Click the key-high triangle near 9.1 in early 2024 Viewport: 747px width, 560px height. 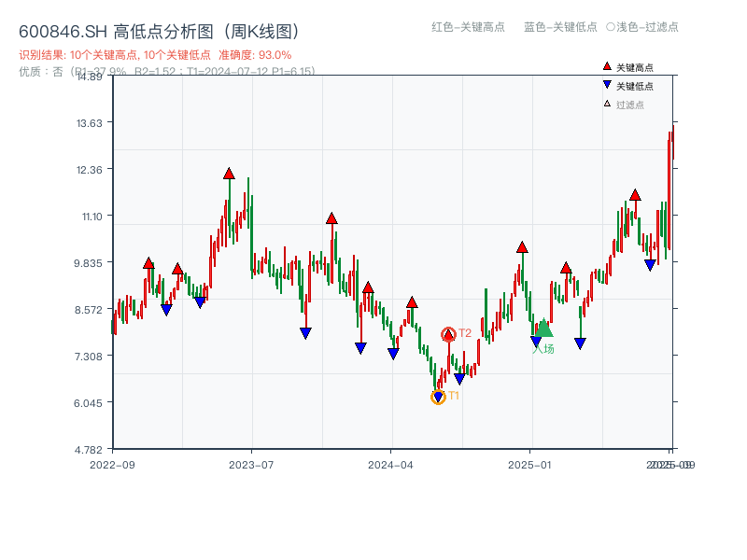368,287
